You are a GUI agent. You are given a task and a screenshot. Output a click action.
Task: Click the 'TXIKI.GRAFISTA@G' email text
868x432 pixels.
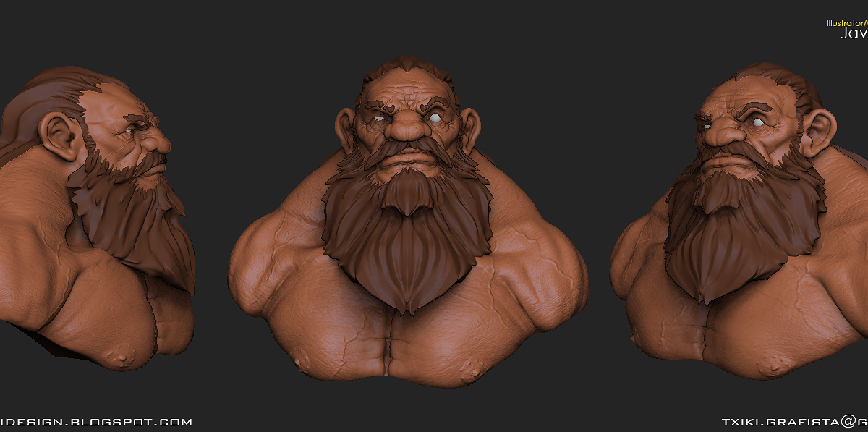[794, 421]
